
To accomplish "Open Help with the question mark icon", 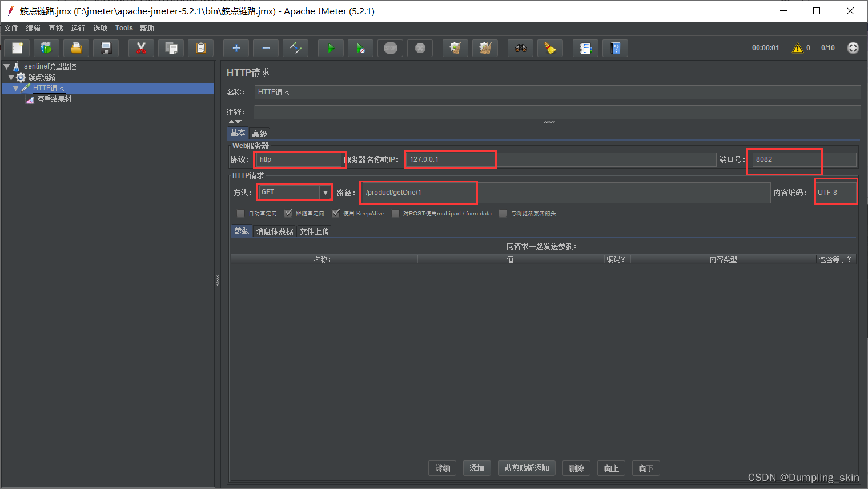I will pos(615,48).
